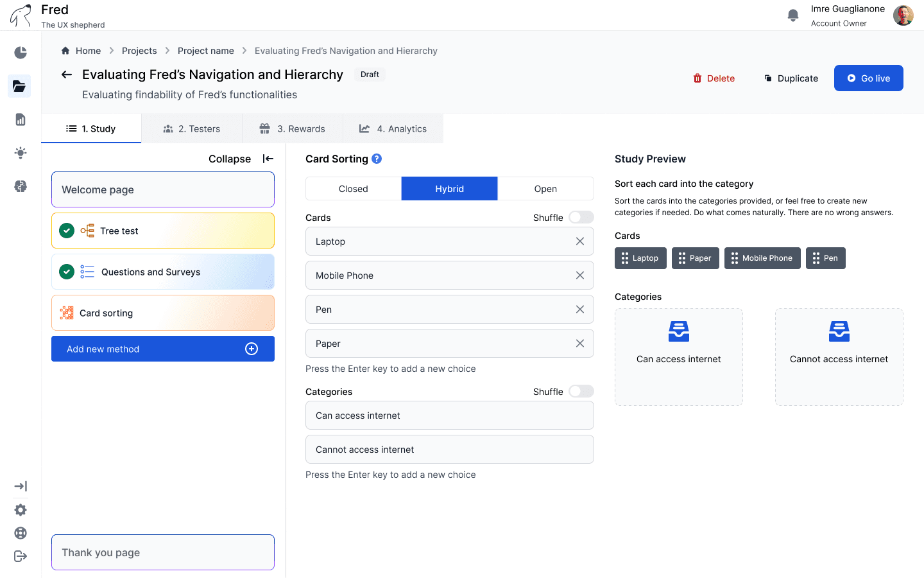The image size is (924, 578).
Task: Select Open card sorting mode
Action: [545, 189]
